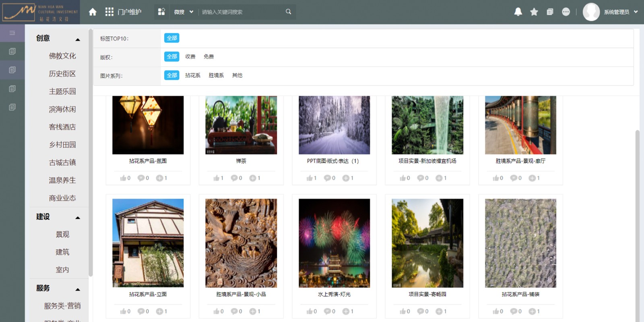Open the documents icon in top bar
This screenshot has width=644, height=322.
point(550,12)
